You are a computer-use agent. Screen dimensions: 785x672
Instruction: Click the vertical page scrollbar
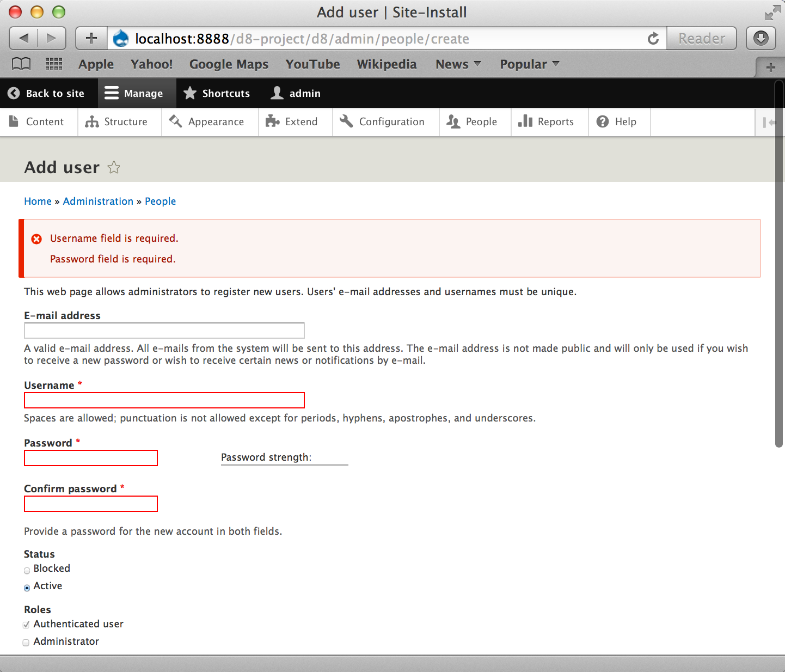(x=780, y=264)
